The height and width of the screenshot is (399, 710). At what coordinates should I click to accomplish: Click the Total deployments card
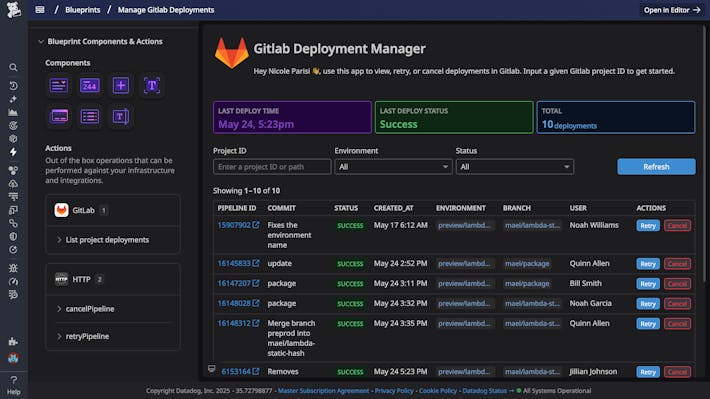[x=616, y=117]
